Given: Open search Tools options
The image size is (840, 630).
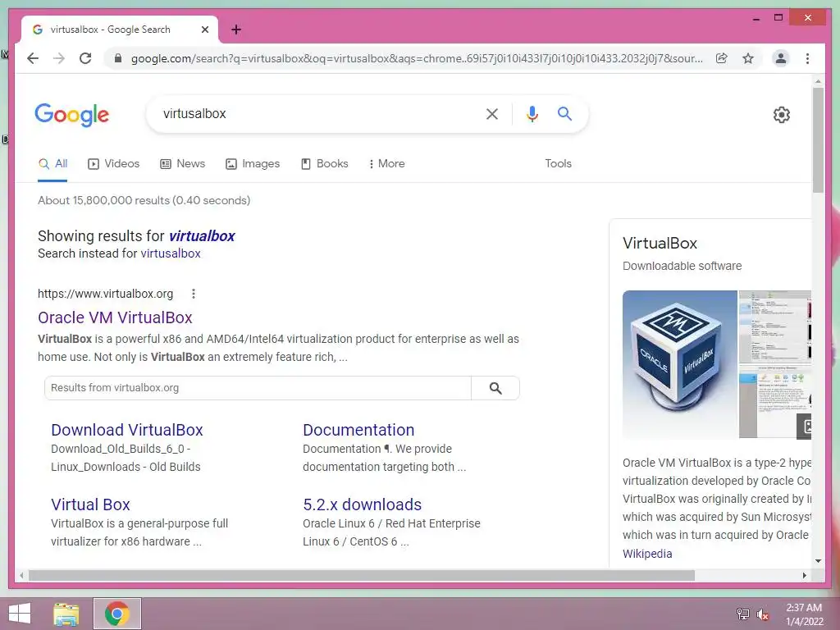Looking at the screenshot, I should pyautogui.click(x=558, y=164).
